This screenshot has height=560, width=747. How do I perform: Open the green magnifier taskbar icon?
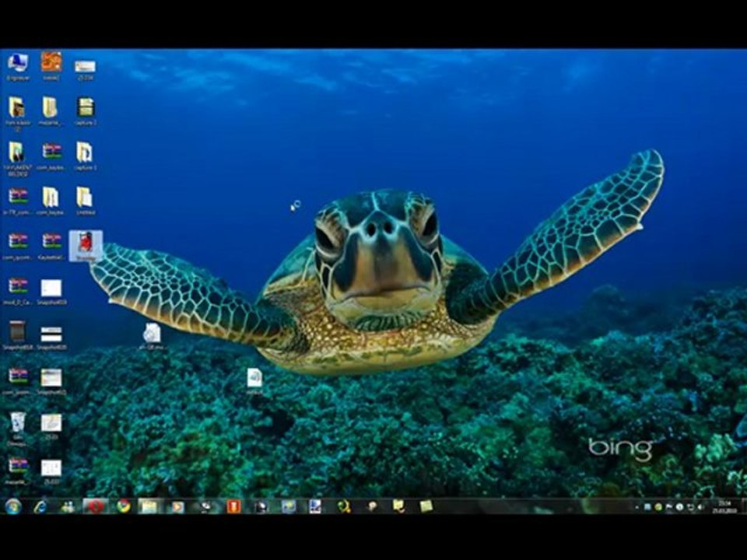pos(344,506)
